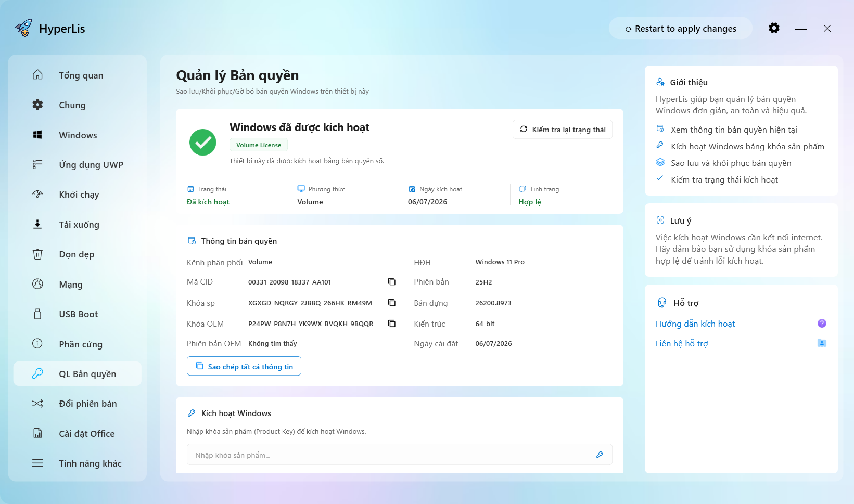854x504 pixels.
Task: Click Kiểm tra lại trạng thái button
Action: point(563,130)
